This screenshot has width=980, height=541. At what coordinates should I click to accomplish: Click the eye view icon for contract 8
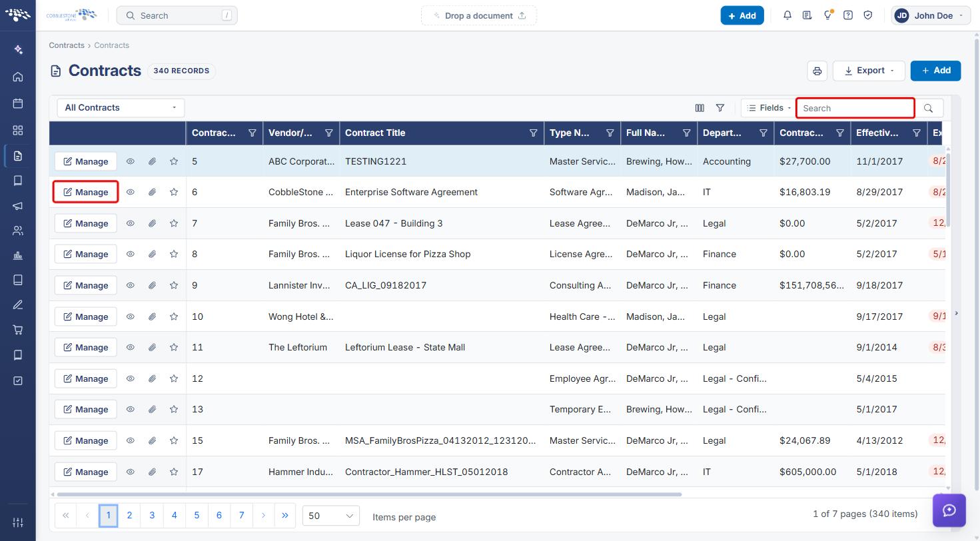click(131, 254)
